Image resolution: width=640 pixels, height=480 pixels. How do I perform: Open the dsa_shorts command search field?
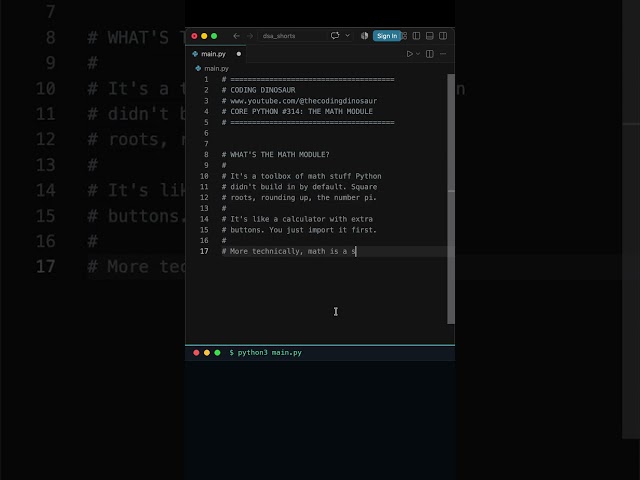tap(291, 36)
